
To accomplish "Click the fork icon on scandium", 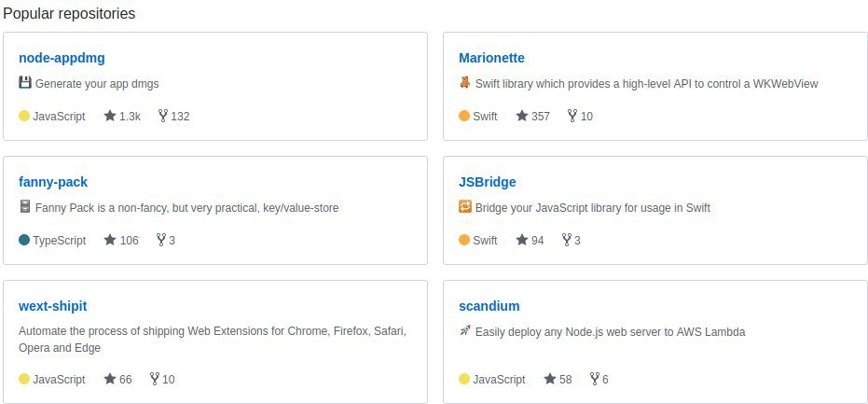I will click(595, 379).
